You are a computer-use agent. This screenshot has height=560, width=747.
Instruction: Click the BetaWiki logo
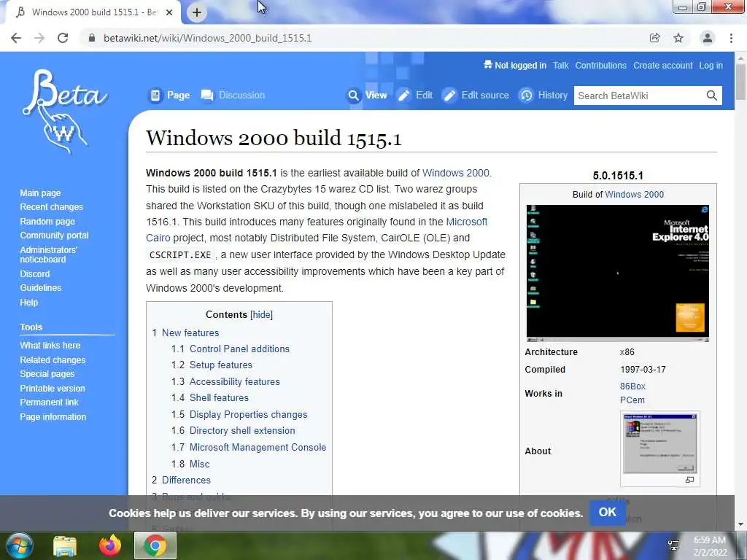64,112
